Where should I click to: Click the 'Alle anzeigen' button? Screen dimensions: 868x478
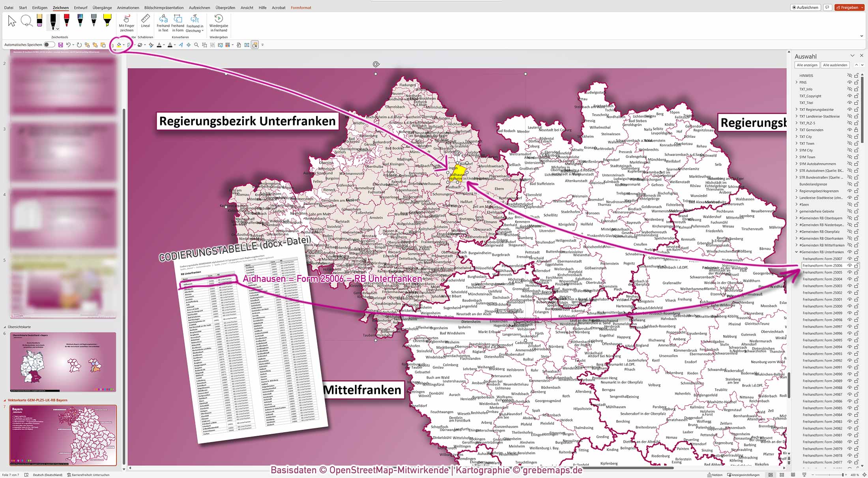click(x=807, y=65)
